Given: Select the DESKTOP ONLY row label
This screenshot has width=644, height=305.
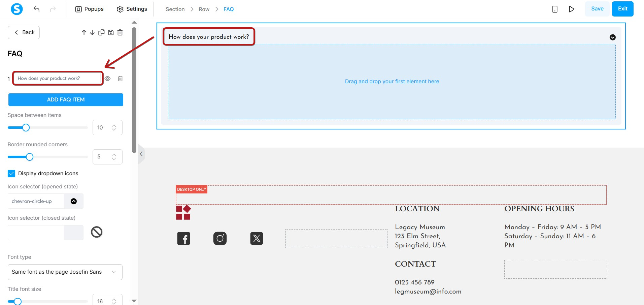Looking at the screenshot, I should 192,189.
